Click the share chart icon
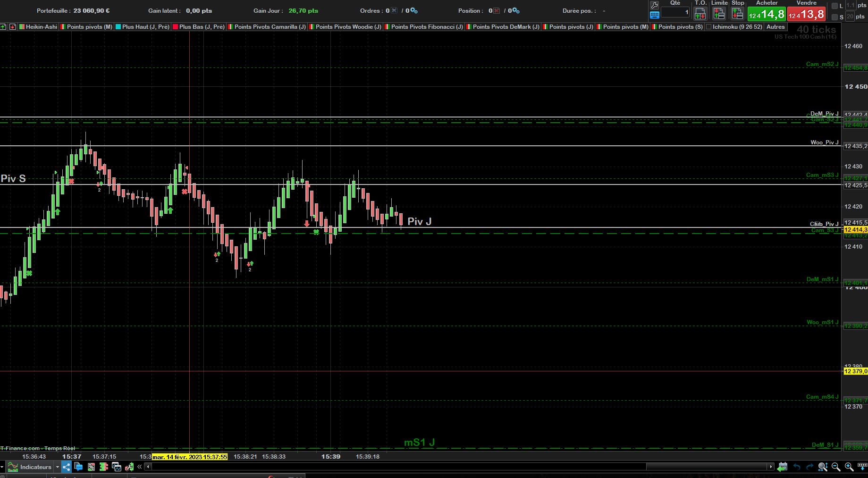The image size is (868, 478). click(x=66, y=467)
